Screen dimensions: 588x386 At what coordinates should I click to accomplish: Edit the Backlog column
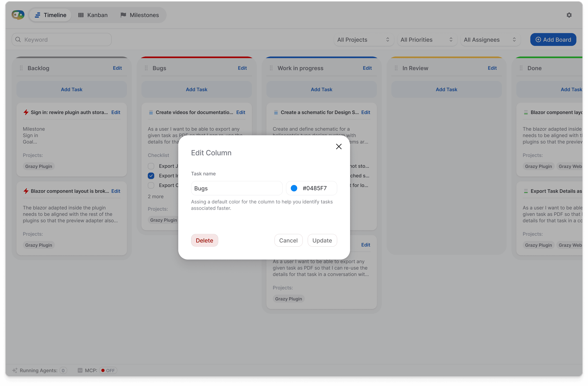click(117, 68)
